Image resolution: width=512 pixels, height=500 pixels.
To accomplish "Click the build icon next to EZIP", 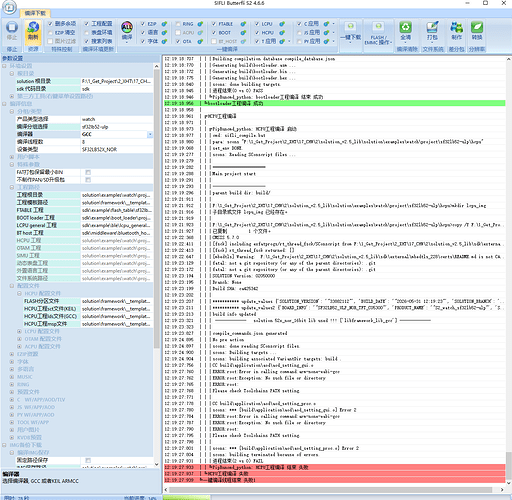I will pyautogui.click(x=164, y=24).
